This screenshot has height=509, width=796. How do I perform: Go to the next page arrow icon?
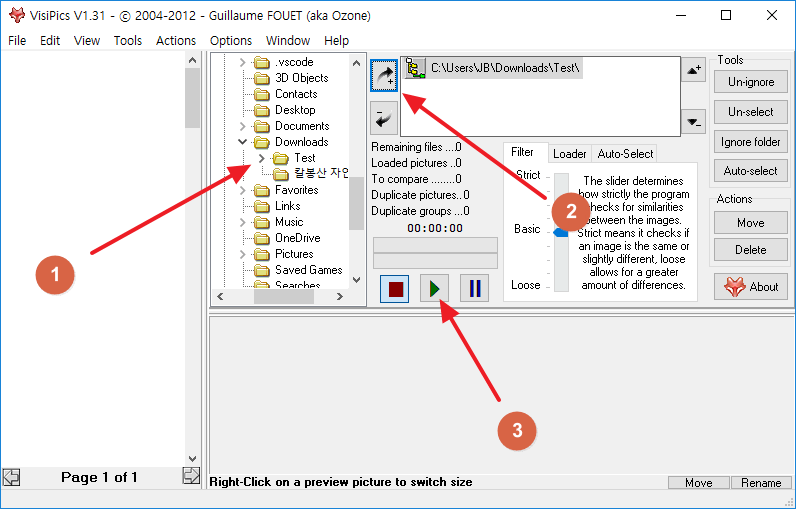(x=191, y=476)
